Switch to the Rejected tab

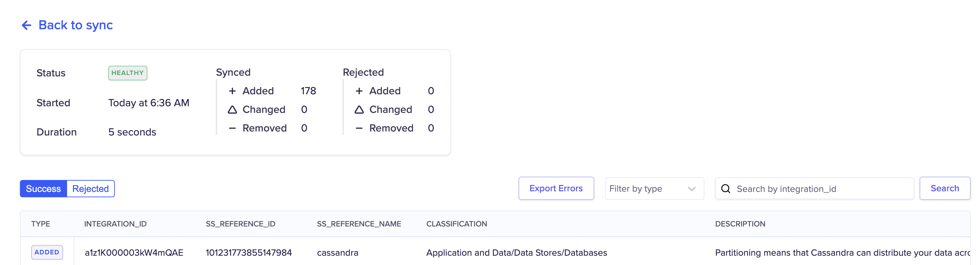[91, 189]
